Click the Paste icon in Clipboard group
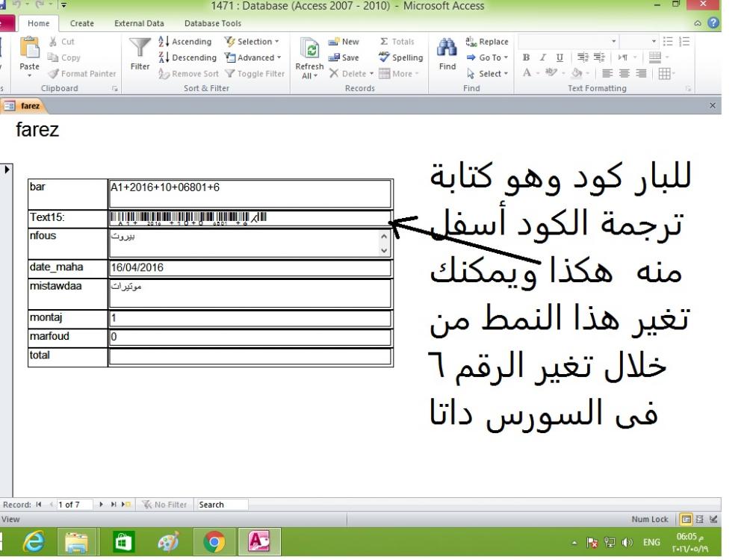 point(30,48)
